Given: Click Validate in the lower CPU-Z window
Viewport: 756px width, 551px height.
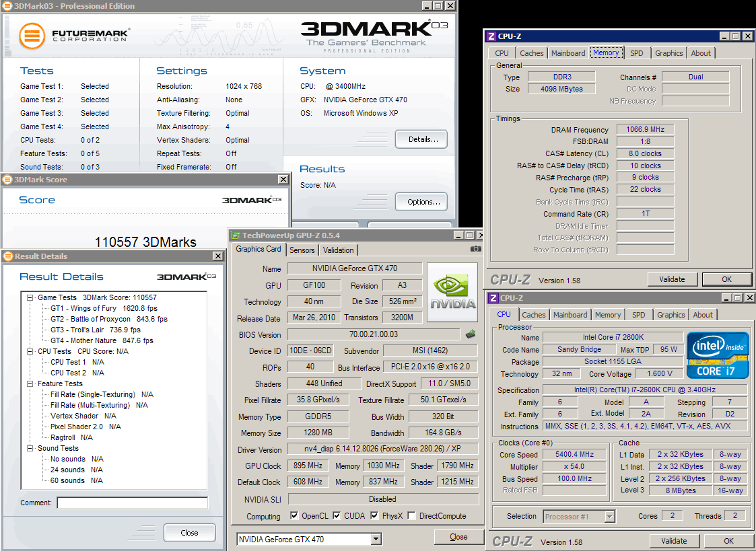Looking at the screenshot, I should 674,541.
